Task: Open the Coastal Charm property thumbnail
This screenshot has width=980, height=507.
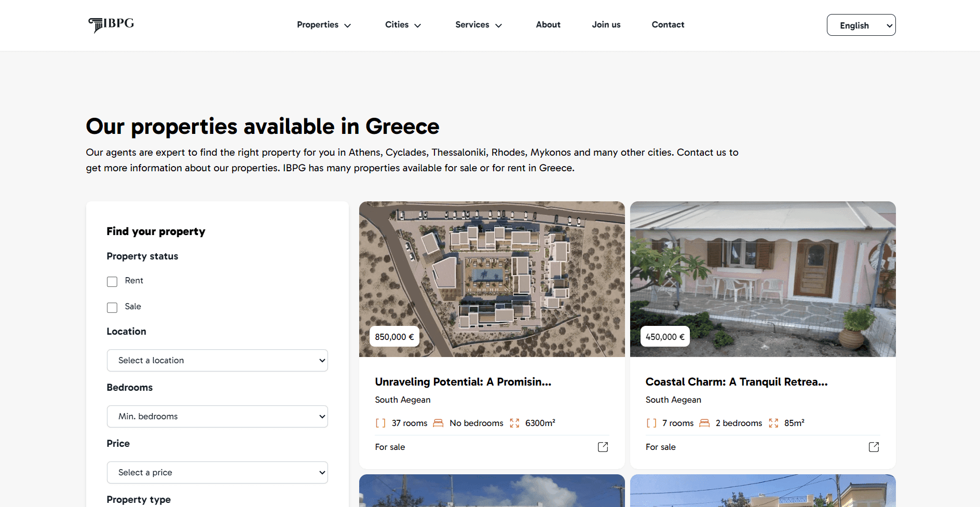Action: pyautogui.click(x=763, y=279)
